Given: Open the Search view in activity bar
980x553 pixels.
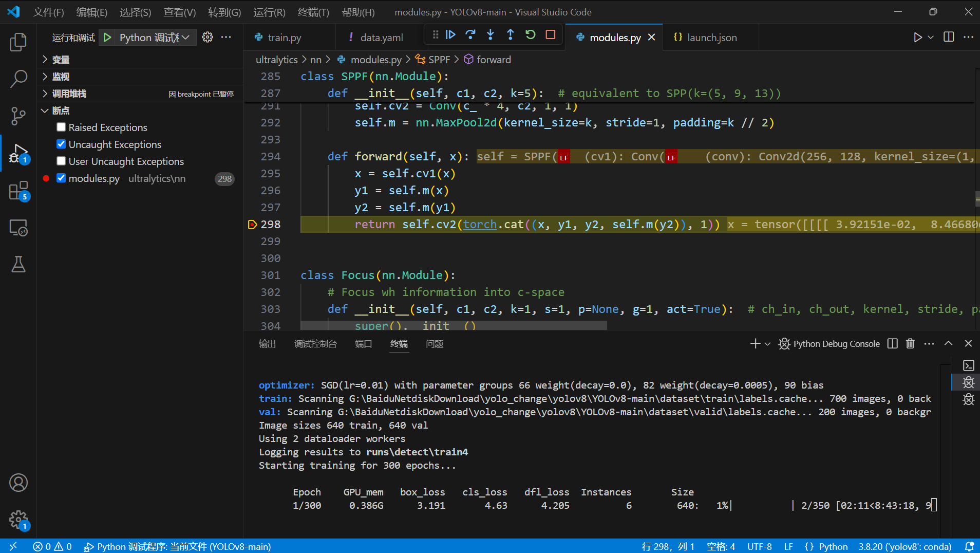Looking at the screenshot, I should pyautogui.click(x=18, y=79).
